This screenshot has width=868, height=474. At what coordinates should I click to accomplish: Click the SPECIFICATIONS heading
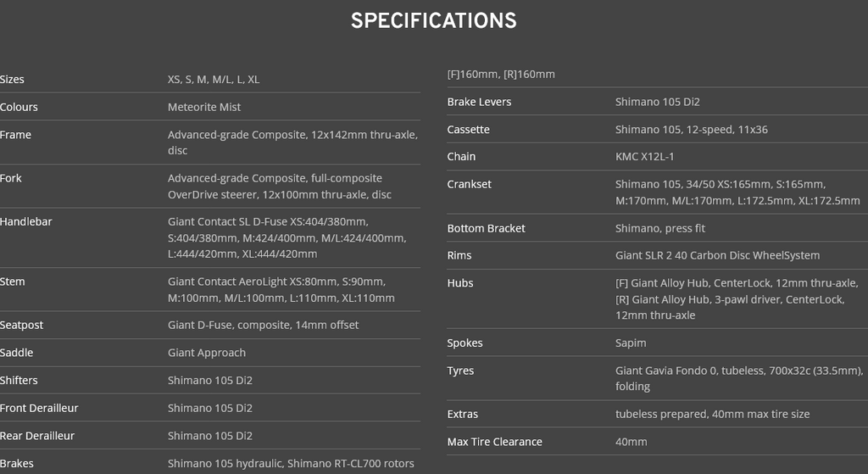pyautogui.click(x=433, y=21)
